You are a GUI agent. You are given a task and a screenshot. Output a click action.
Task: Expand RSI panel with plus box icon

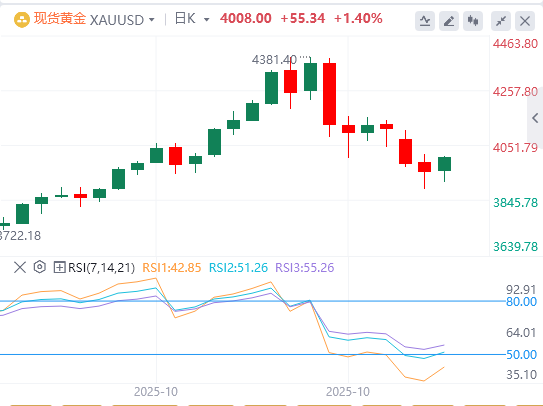click(x=59, y=267)
